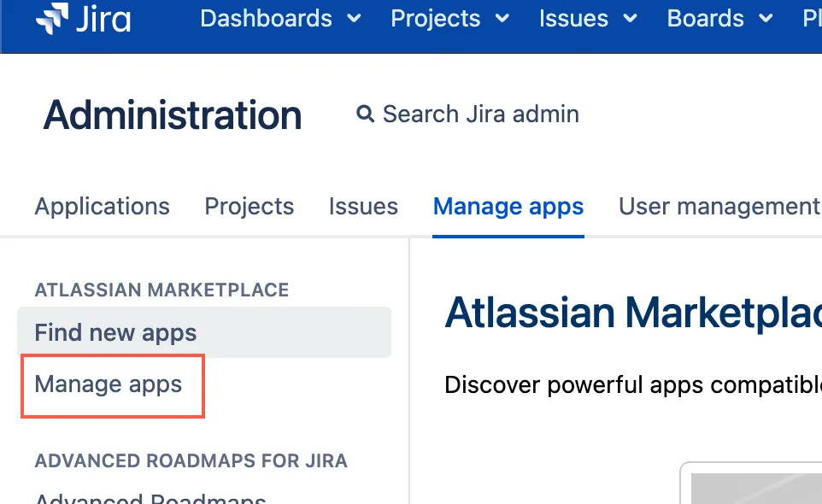This screenshot has height=504, width=822.
Task: Click the Atlassian Marketplace page heading
Action: point(633,313)
